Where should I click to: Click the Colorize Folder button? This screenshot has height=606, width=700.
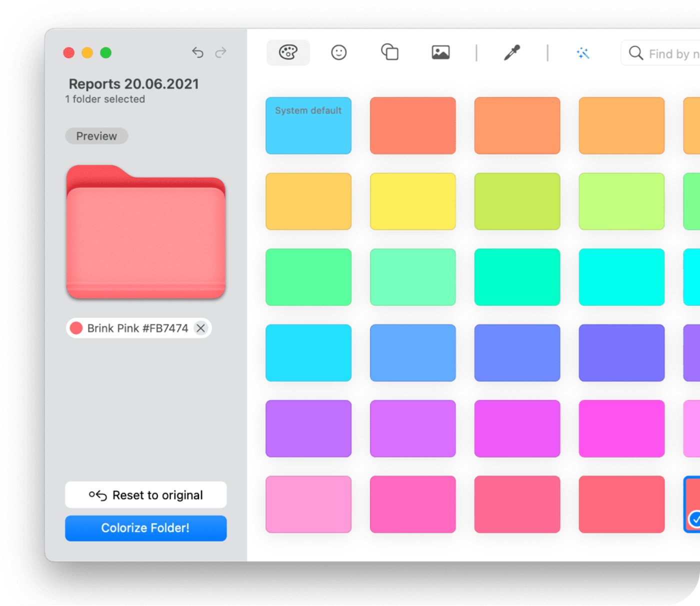[145, 528]
